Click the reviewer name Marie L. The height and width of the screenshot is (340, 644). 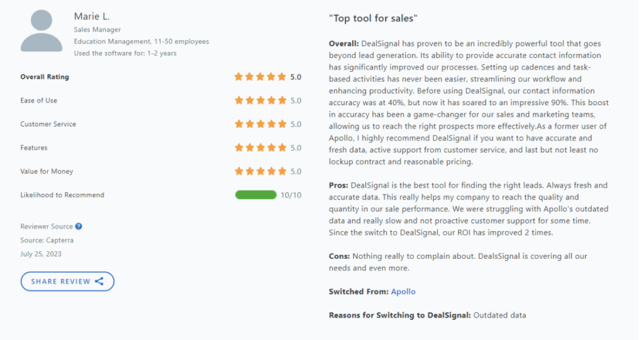point(92,16)
